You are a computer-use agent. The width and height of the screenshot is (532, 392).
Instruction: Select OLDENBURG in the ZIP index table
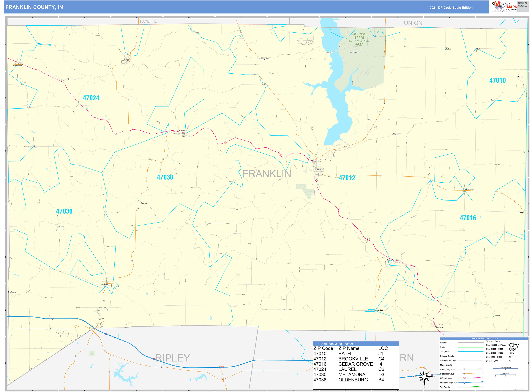point(353,380)
